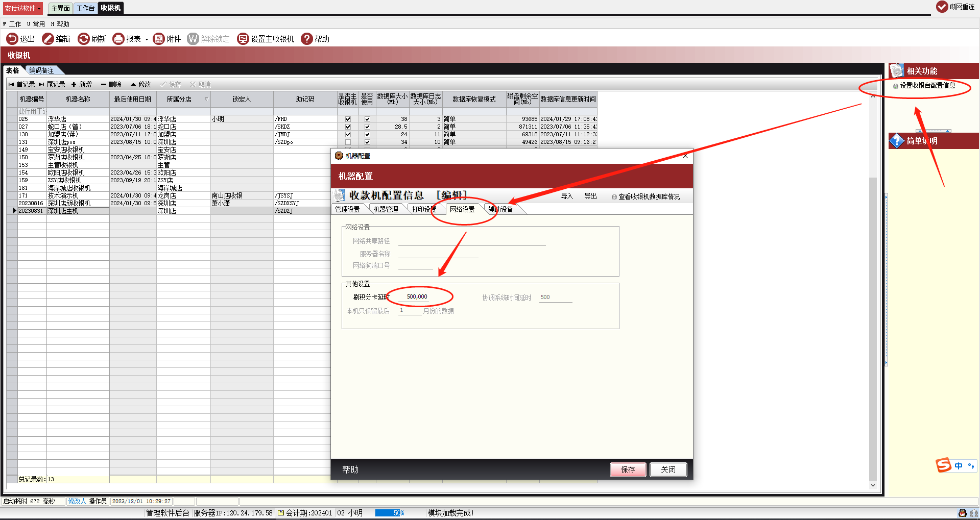Open 设置收银台配置信息 link
The image size is (980, 520).
[924, 86]
